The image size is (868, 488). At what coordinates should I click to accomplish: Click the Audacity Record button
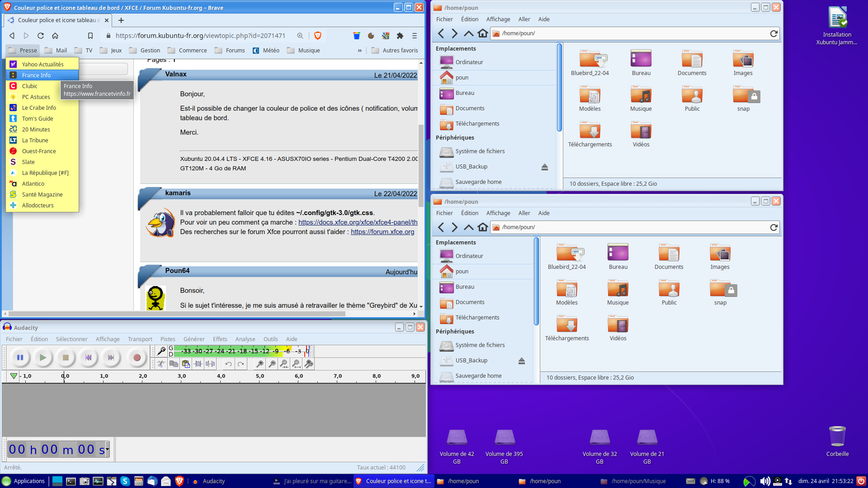(x=137, y=357)
